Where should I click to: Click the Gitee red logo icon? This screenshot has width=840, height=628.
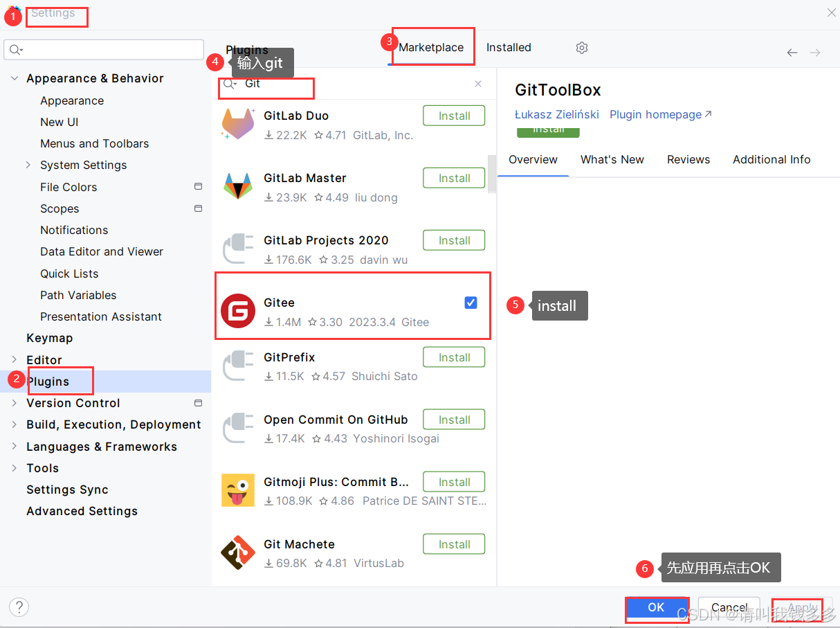tap(238, 311)
